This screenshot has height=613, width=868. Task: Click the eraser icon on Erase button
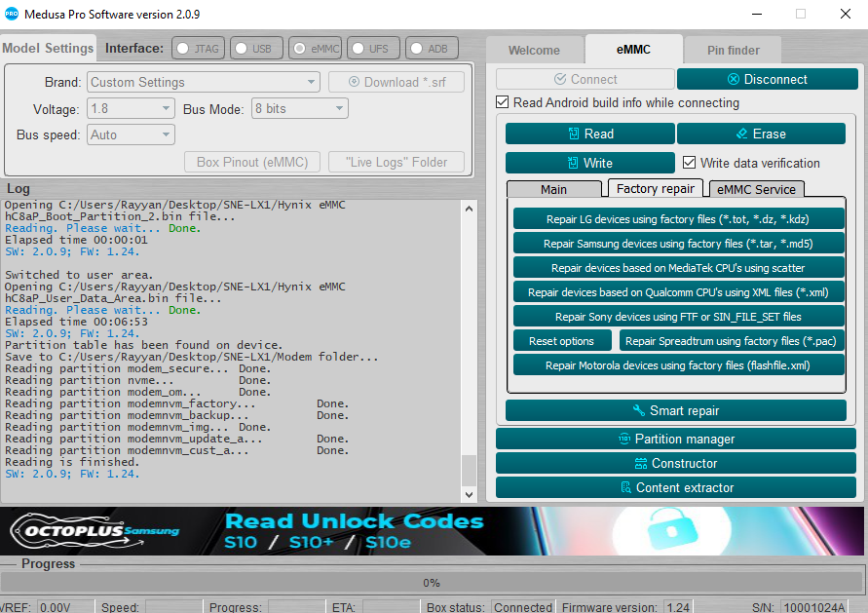[741, 134]
